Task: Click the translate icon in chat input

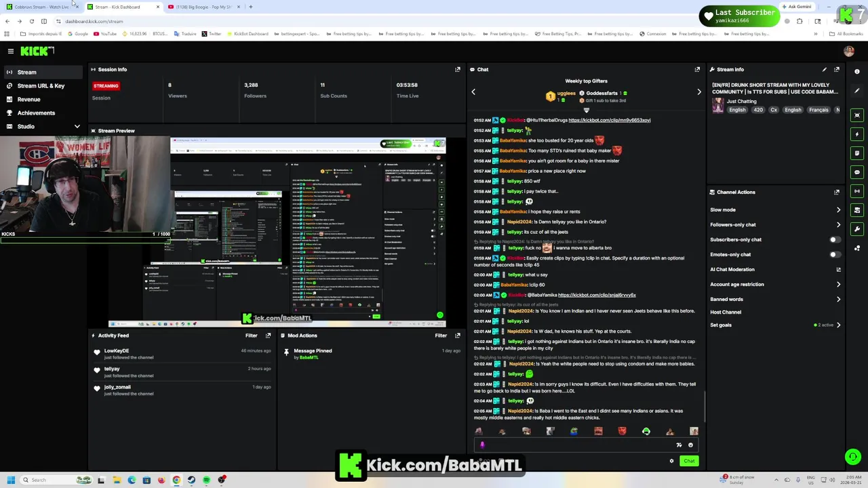Action: point(679,445)
